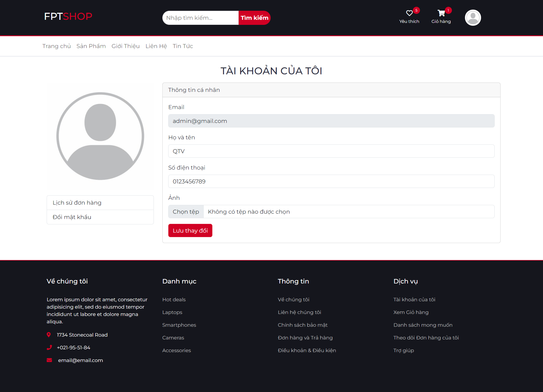Open Tài khoản của tôi footer link

[x=414, y=300]
